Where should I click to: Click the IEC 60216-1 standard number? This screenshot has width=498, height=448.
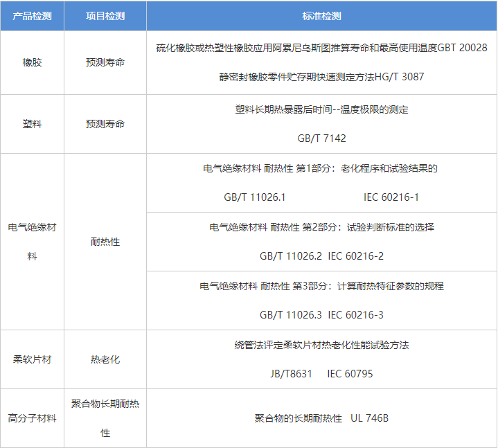click(x=391, y=197)
